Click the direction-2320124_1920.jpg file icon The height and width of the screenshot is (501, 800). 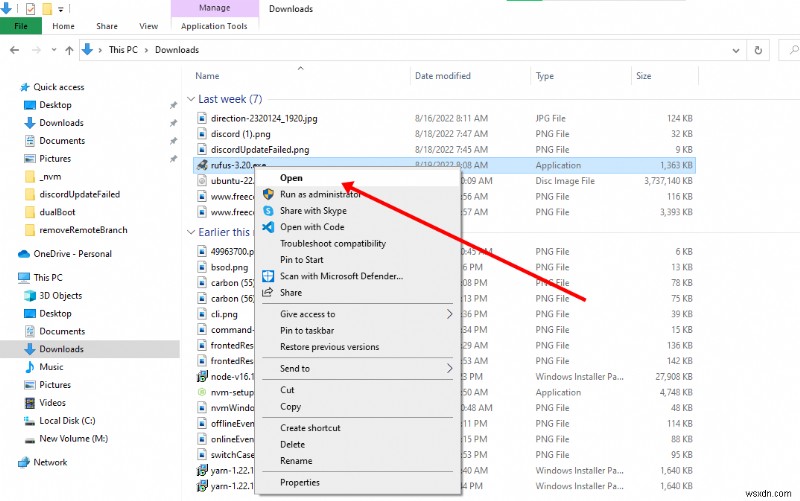[x=202, y=118]
